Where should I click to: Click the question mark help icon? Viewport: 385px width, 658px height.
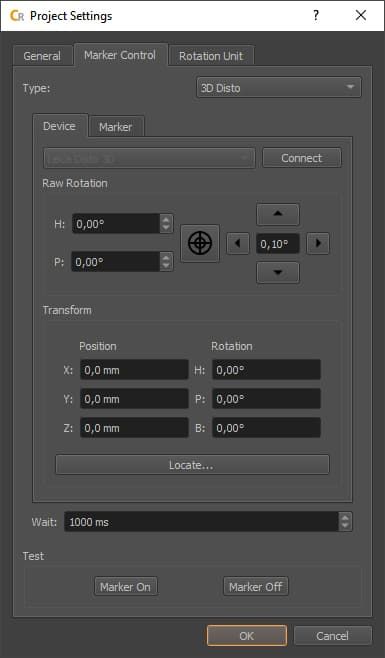click(316, 16)
